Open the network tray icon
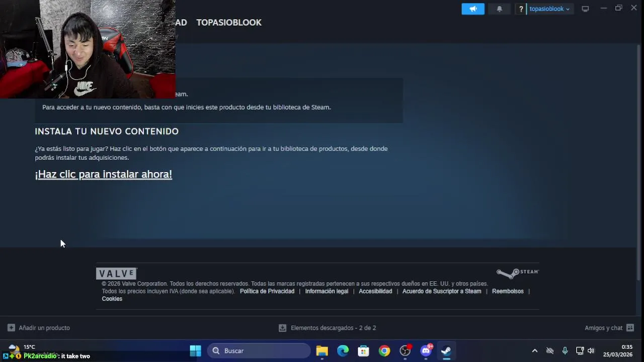 tap(580, 351)
